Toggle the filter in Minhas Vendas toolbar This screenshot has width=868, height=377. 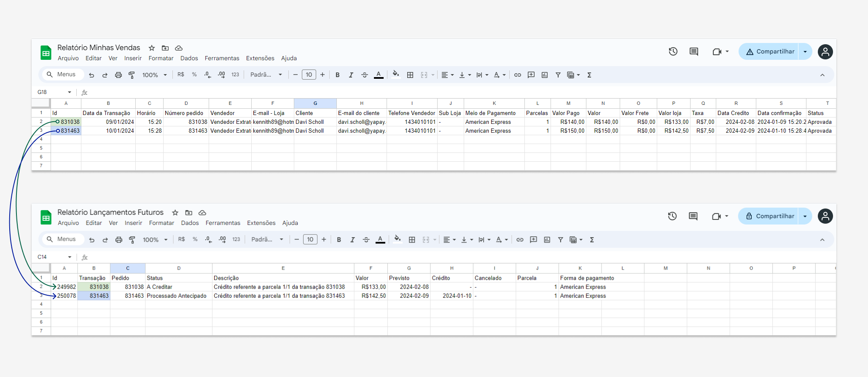(558, 75)
